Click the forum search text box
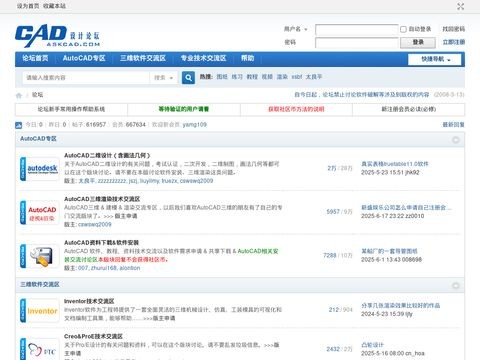Viewport: 480px width, 360px height. point(86,78)
